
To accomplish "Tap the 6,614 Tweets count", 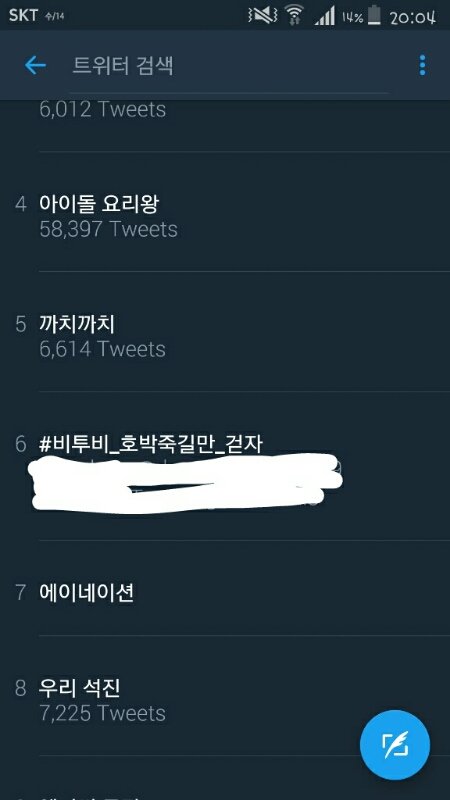I will coord(103,349).
